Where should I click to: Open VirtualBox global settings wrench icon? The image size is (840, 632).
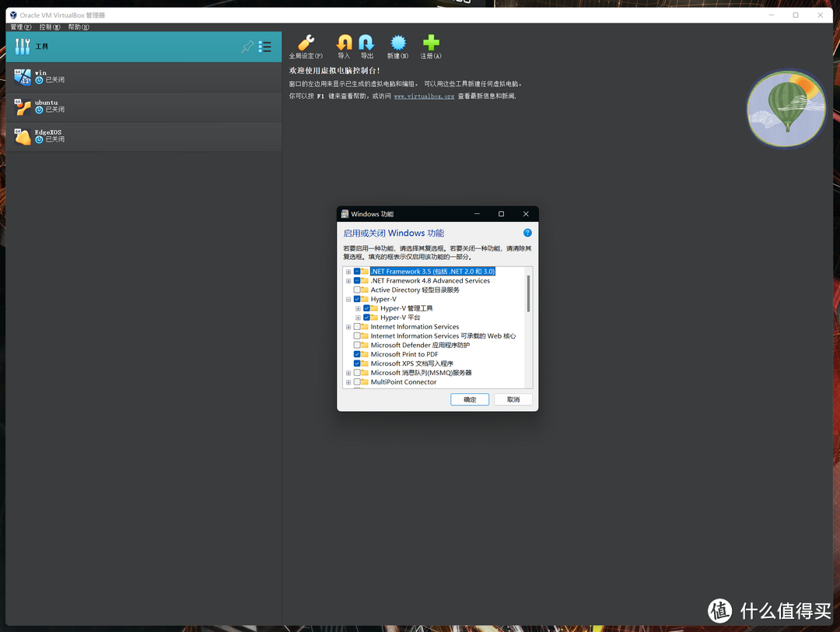pyautogui.click(x=306, y=42)
